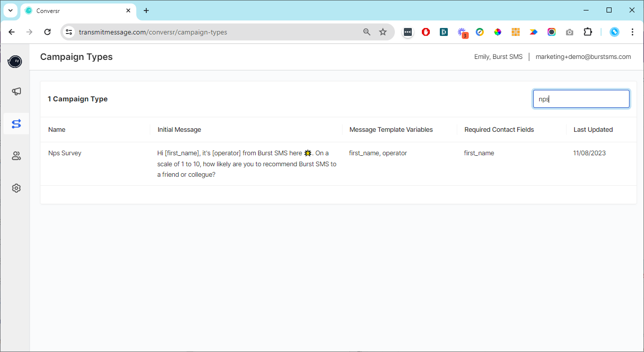
Task: Open the orange grid extension icon
Action: coord(516,32)
